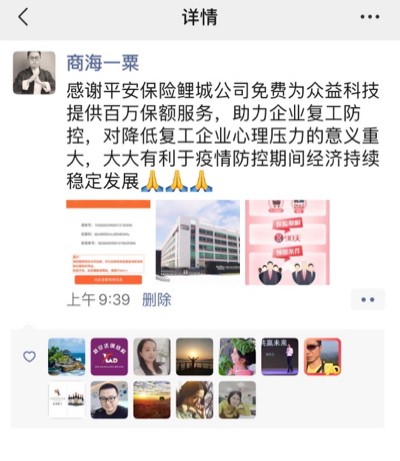
Task: Tap the two-dot comment and like button
Action: pyautogui.click(x=368, y=300)
